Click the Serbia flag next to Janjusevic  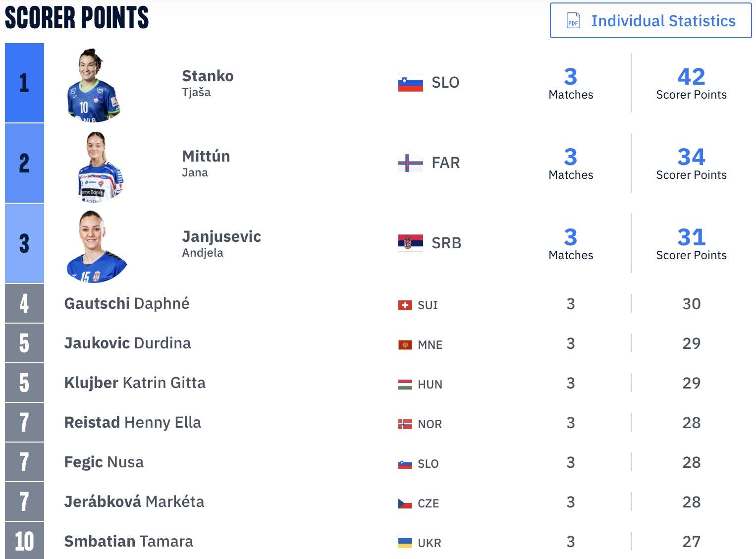[x=411, y=243]
